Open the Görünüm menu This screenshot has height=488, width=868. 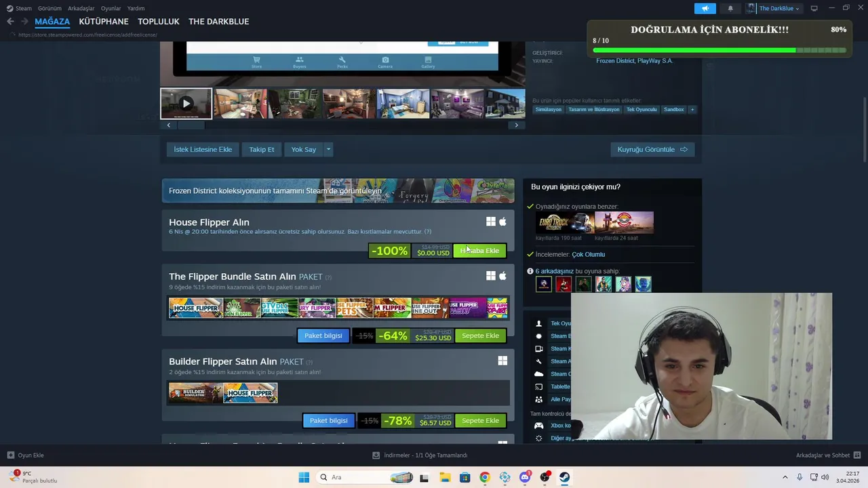coord(50,8)
